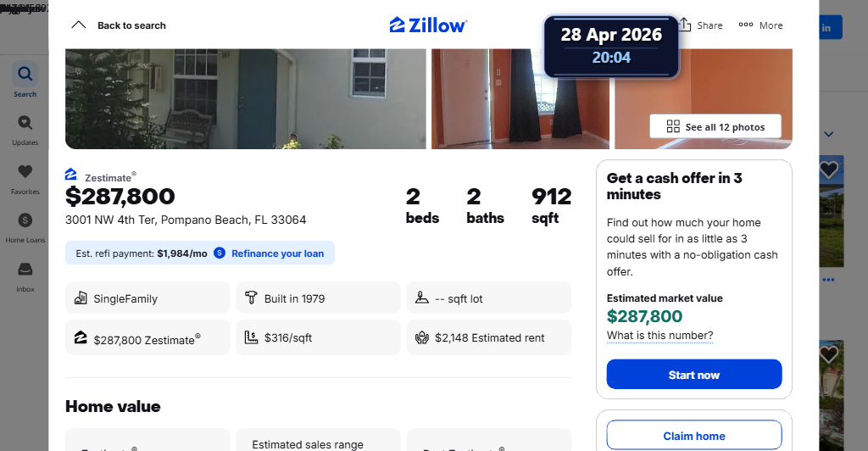Open the main house exterior photo
Image resolution: width=868 pixels, height=451 pixels.
pos(245,98)
